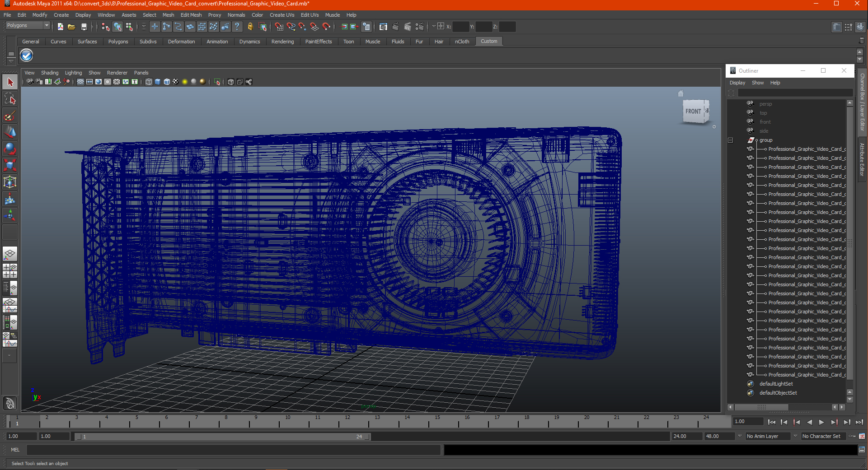The height and width of the screenshot is (470, 868).
Task: Click the Render current frame clapperboard
Action: (395, 27)
